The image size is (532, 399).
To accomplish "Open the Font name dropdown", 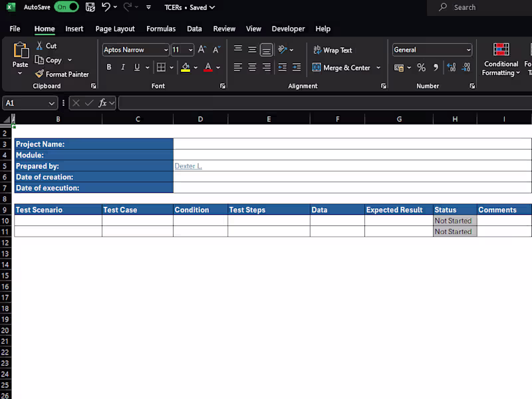I will 166,50.
